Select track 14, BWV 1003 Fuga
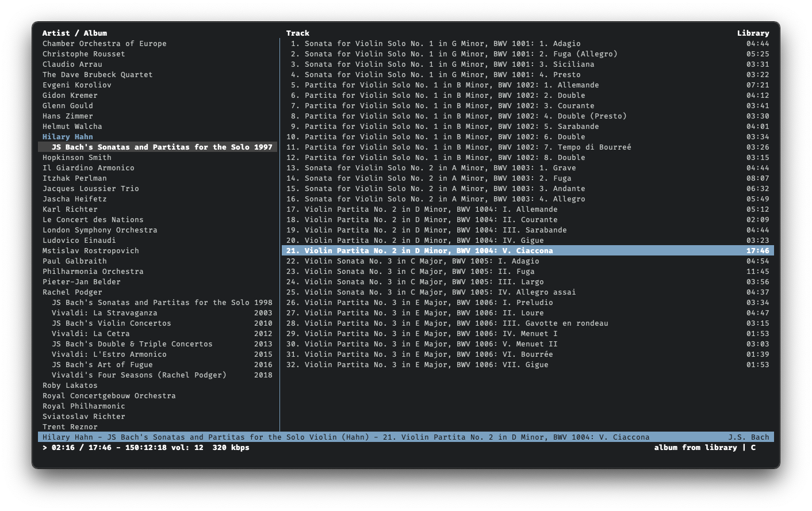Viewport: 812px width, 511px height. click(x=527, y=178)
